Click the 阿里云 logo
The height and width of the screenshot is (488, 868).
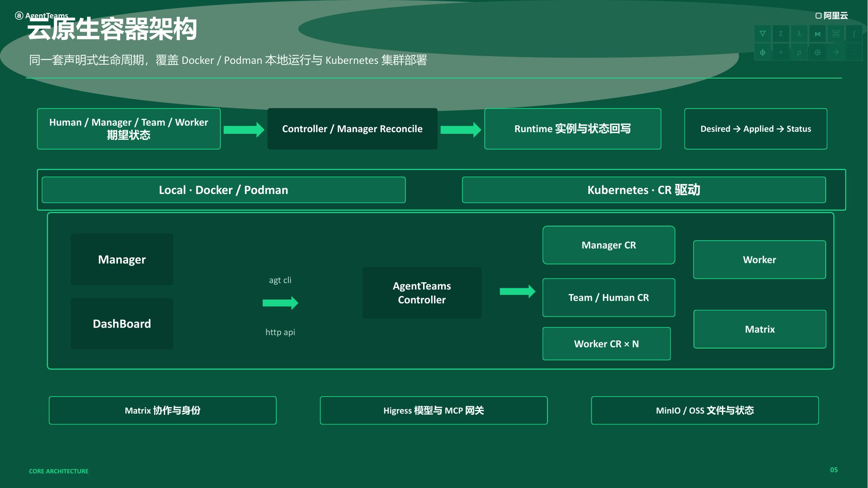(832, 15)
